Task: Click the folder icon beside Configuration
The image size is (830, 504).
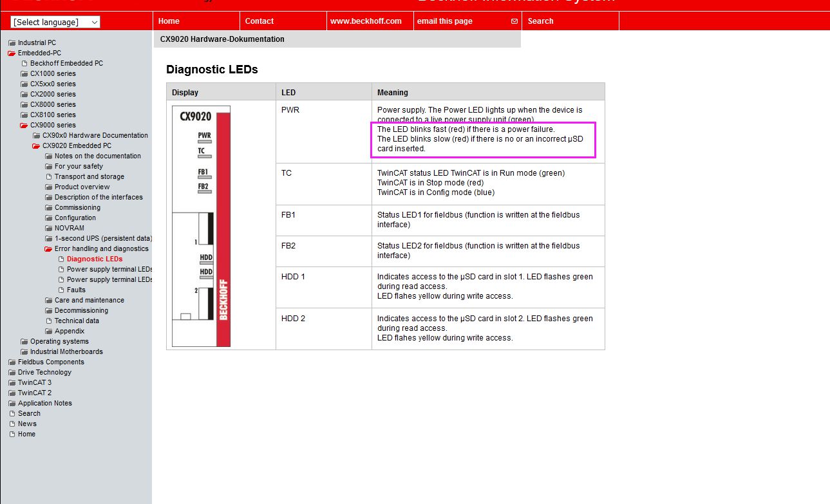Action: (x=48, y=218)
